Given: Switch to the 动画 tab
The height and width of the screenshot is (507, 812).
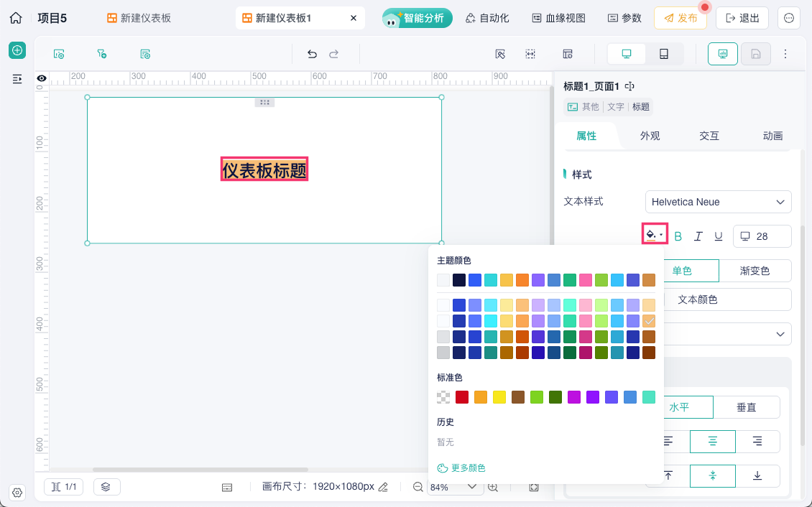Looking at the screenshot, I should click(x=772, y=136).
